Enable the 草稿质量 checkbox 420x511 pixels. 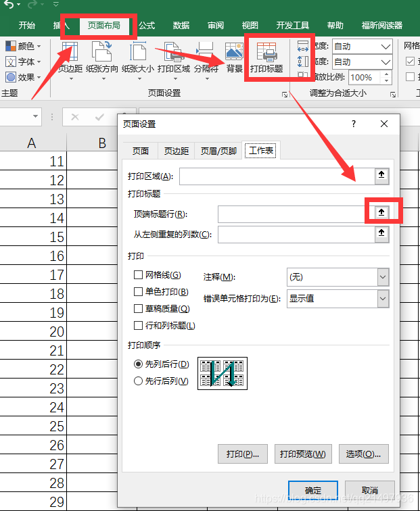tap(138, 309)
